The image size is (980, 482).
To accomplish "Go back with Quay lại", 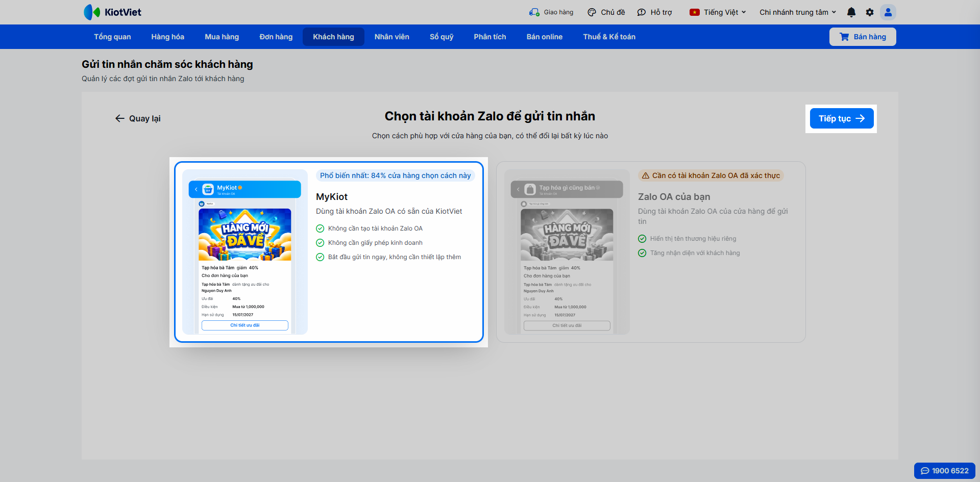I will coord(138,118).
